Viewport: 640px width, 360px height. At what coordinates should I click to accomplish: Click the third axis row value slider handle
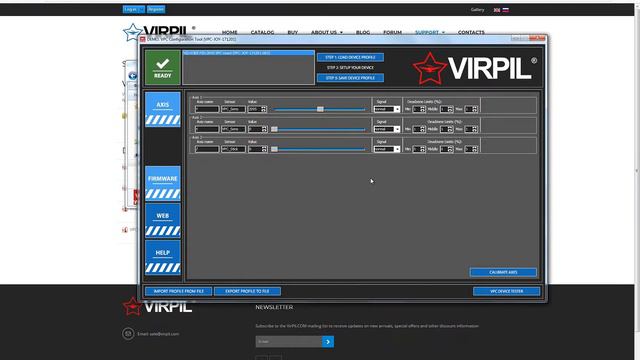pyautogui.click(x=274, y=149)
